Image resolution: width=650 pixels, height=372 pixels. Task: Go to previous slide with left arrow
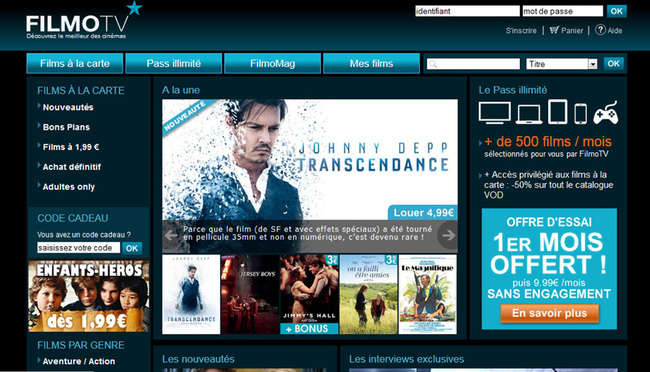tap(171, 235)
